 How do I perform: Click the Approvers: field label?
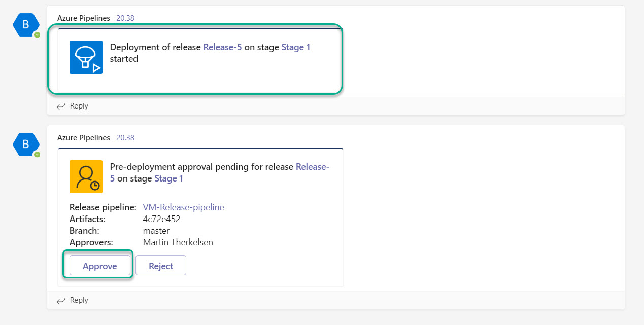91,242
